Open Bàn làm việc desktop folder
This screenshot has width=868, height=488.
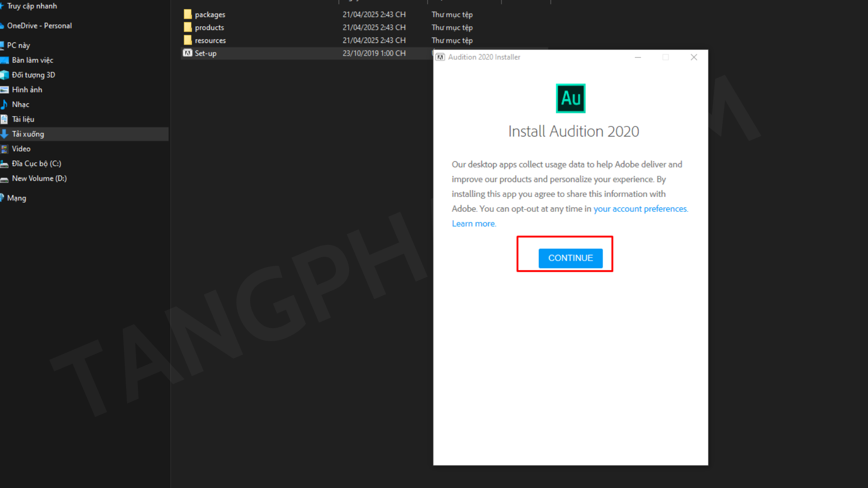click(33, 60)
